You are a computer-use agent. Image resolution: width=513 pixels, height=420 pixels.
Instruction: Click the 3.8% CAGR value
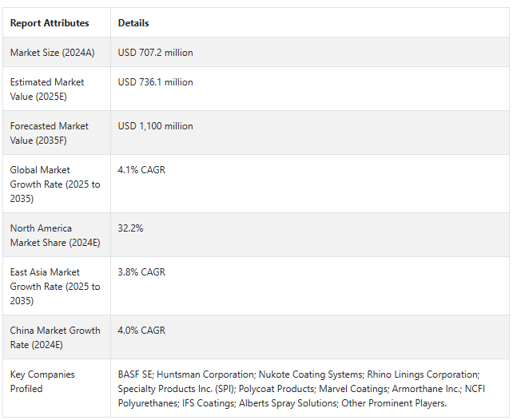click(141, 272)
